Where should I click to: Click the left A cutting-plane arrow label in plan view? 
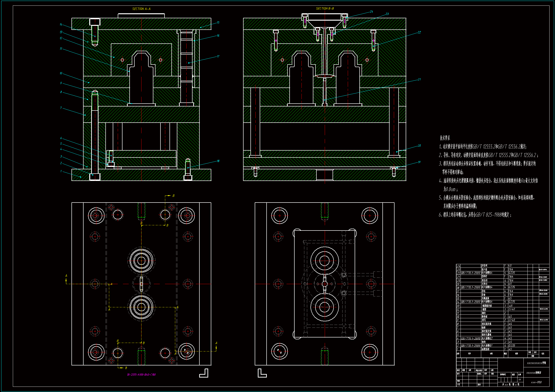(66, 276)
